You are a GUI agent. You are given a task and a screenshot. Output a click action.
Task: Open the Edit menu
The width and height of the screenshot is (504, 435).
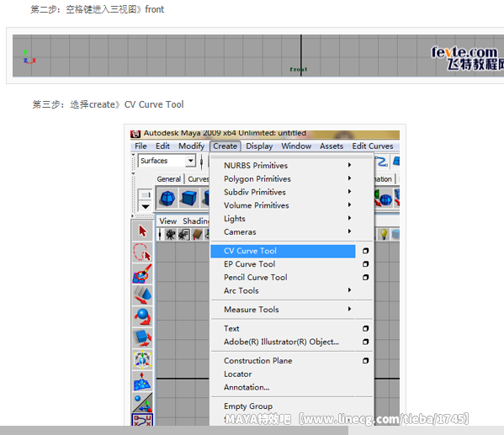coord(162,146)
